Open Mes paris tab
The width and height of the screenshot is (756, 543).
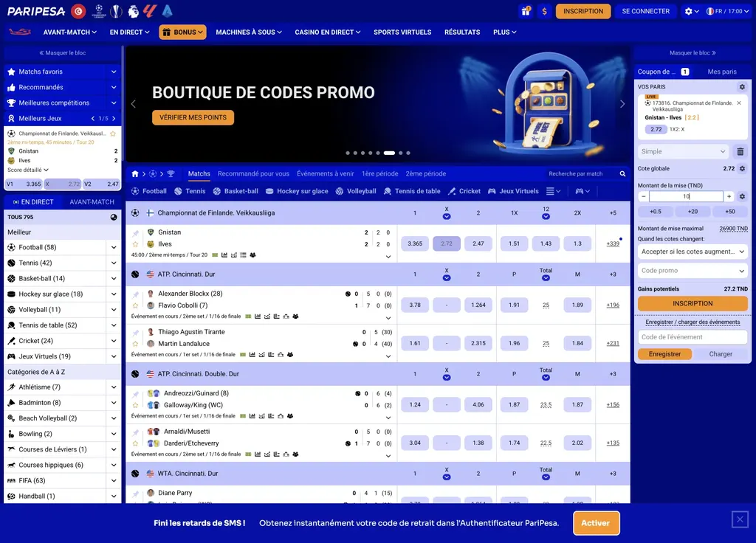(x=722, y=72)
